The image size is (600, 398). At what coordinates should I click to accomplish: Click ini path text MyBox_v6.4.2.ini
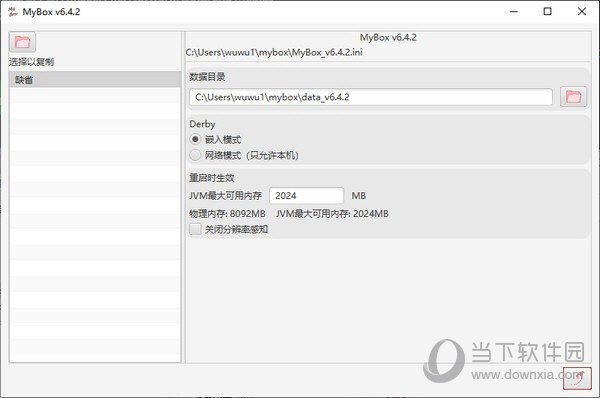tap(274, 52)
